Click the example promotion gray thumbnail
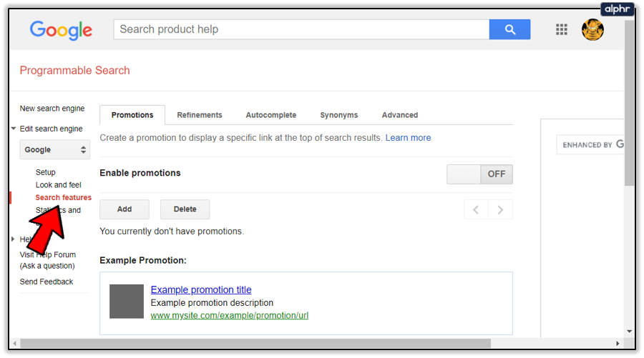Image resolution: width=644 pixels, height=358 pixels. point(127,301)
